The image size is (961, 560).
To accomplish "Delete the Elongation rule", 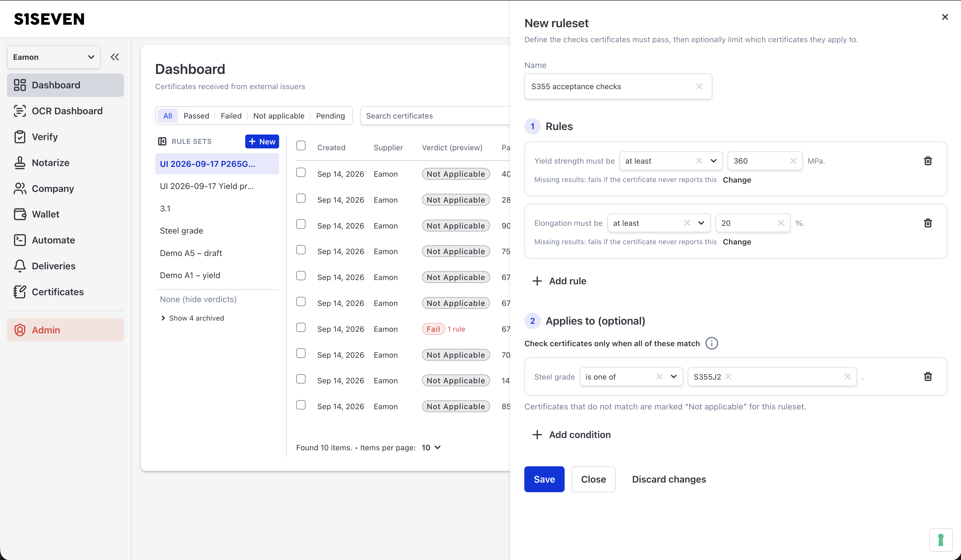I will [x=928, y=223].
